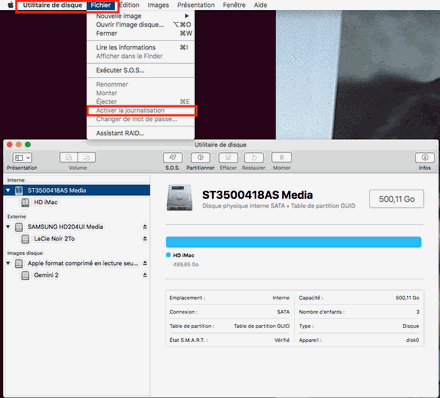Screen dimensions: 440x398
Task: Open the Images menu
Action: (x=158, y=5)
